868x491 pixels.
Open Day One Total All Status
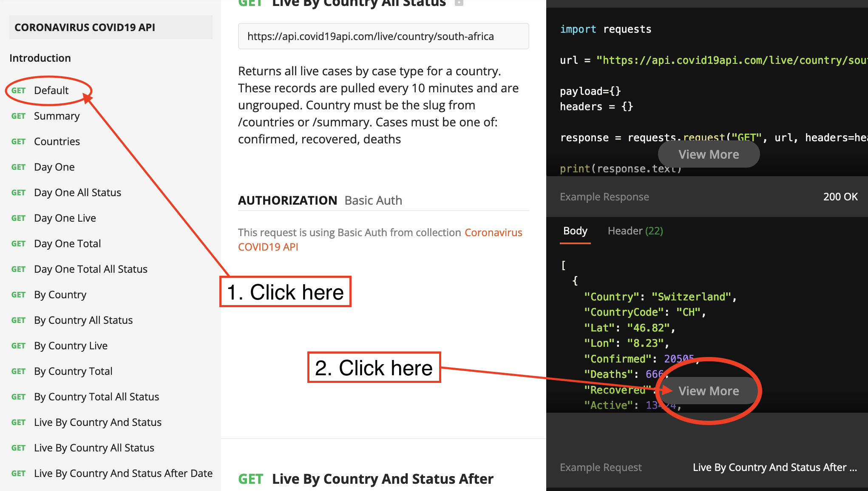(91, 269)
